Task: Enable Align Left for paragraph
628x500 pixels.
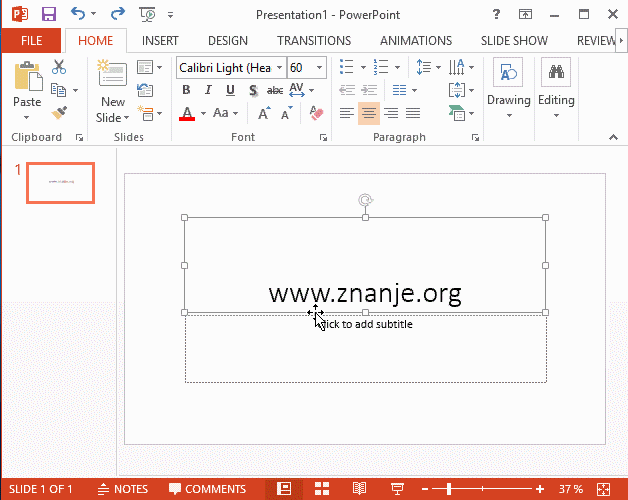Action: click(346, 113)
